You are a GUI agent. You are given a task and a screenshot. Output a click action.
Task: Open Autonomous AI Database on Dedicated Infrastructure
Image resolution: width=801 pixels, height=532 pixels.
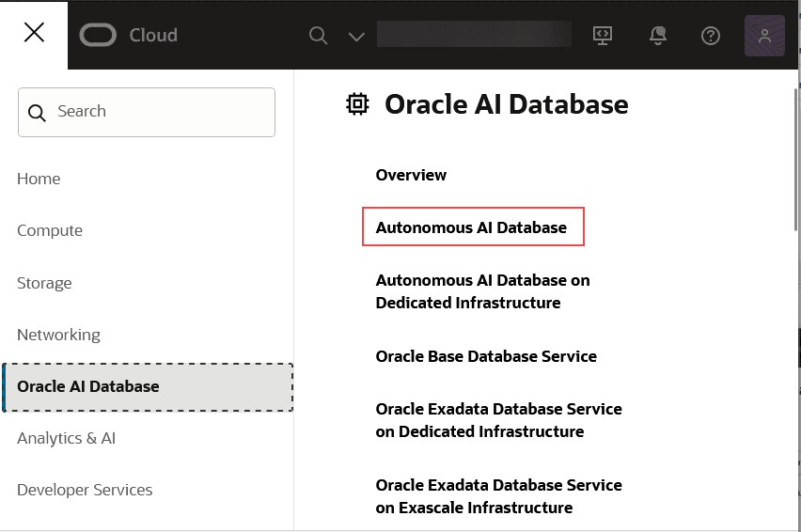tap(482, 291)
